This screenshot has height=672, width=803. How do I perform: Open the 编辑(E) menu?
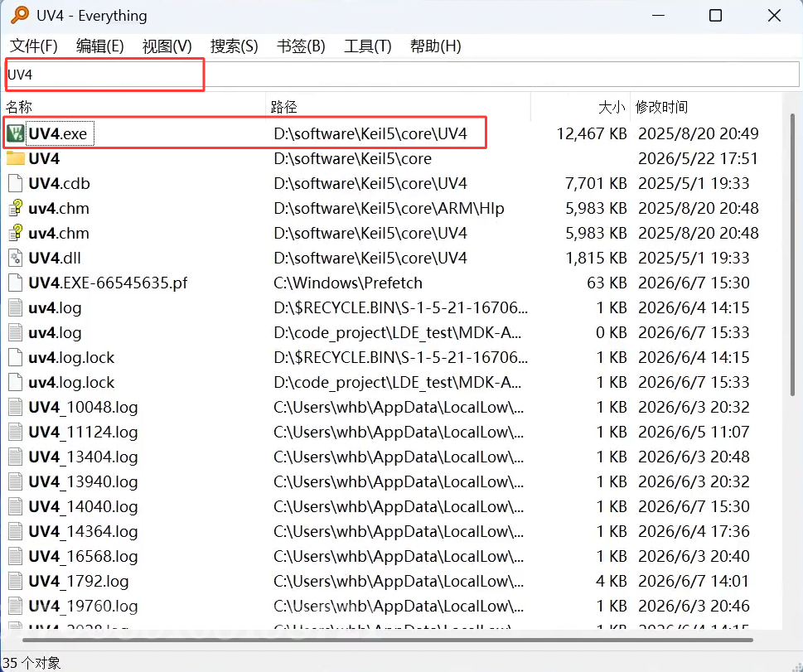click(x=100, y=46)
